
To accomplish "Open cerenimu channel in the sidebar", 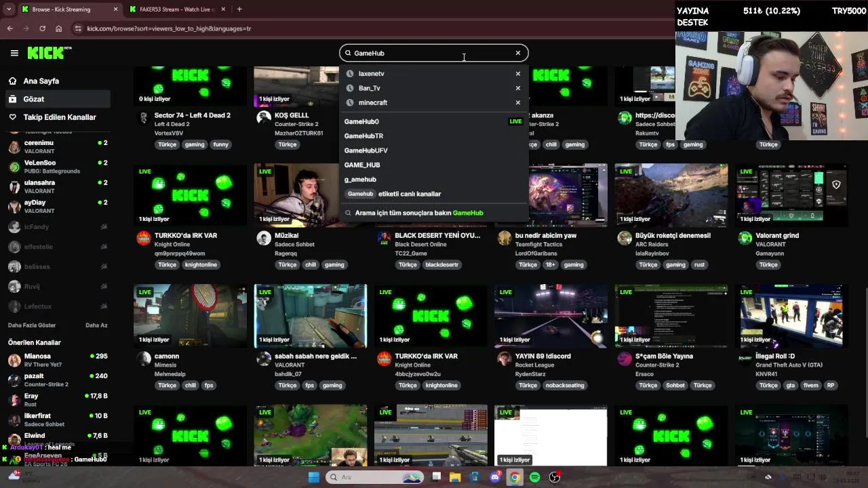I will (57, 147).
